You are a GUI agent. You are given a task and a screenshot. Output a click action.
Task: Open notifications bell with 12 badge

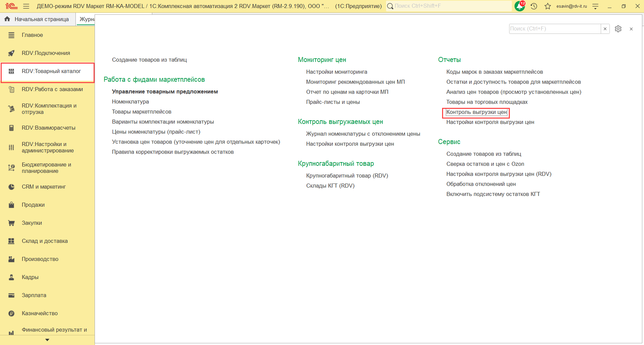pos(519,6)
